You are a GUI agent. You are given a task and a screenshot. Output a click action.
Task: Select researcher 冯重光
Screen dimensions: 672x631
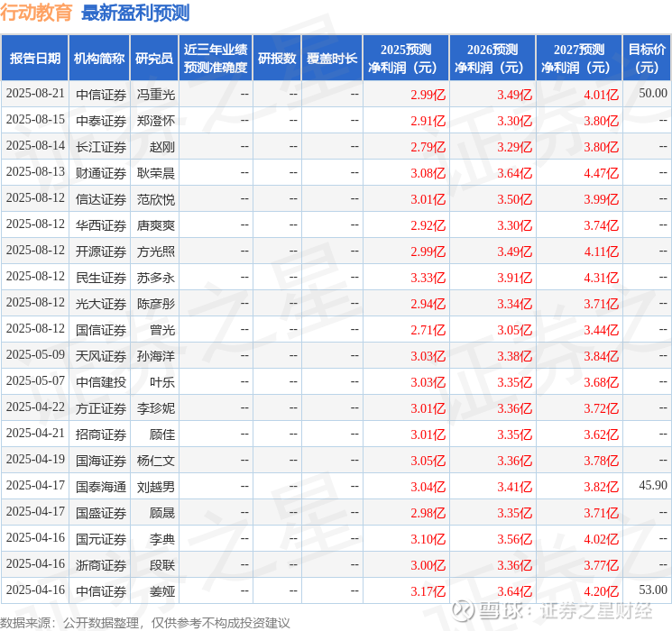155,95
